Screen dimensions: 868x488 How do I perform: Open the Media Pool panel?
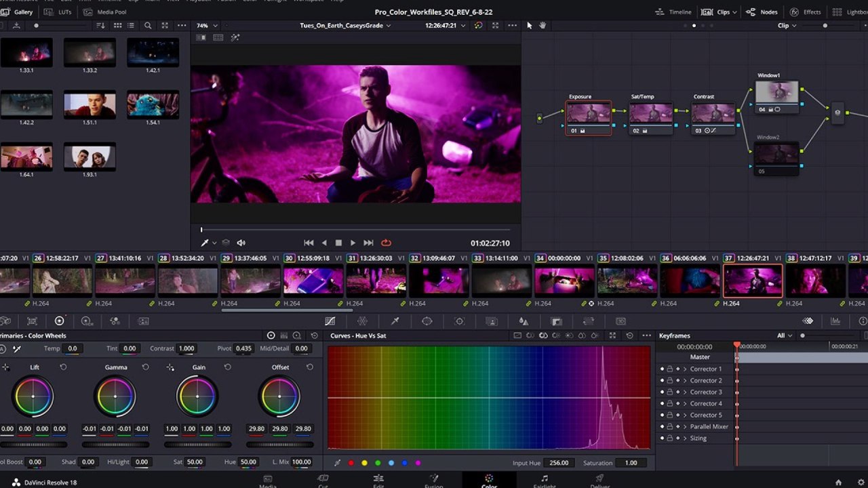[x=105, y=12]
